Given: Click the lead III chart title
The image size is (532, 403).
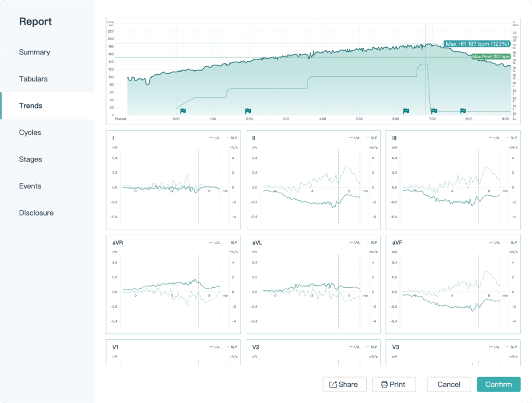Looking at the screenshot, I should [394, 138].
